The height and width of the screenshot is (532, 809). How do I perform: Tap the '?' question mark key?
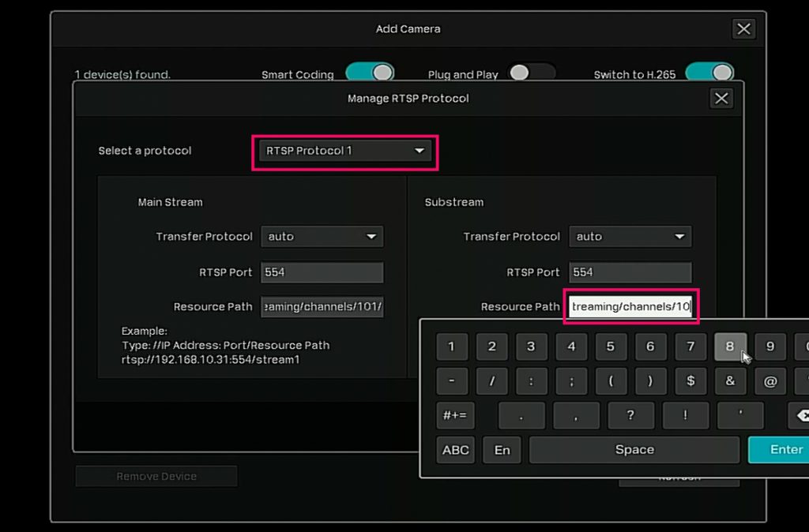click(630, 415)
